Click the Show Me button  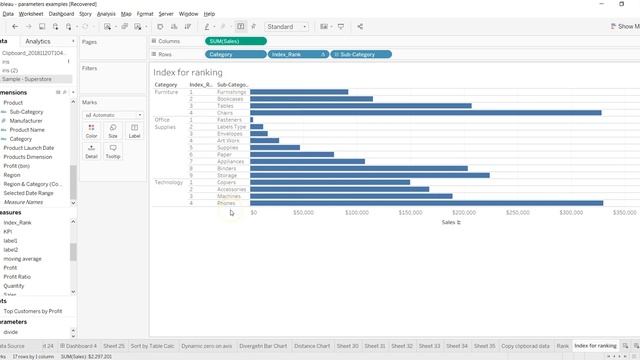[625, 27]
